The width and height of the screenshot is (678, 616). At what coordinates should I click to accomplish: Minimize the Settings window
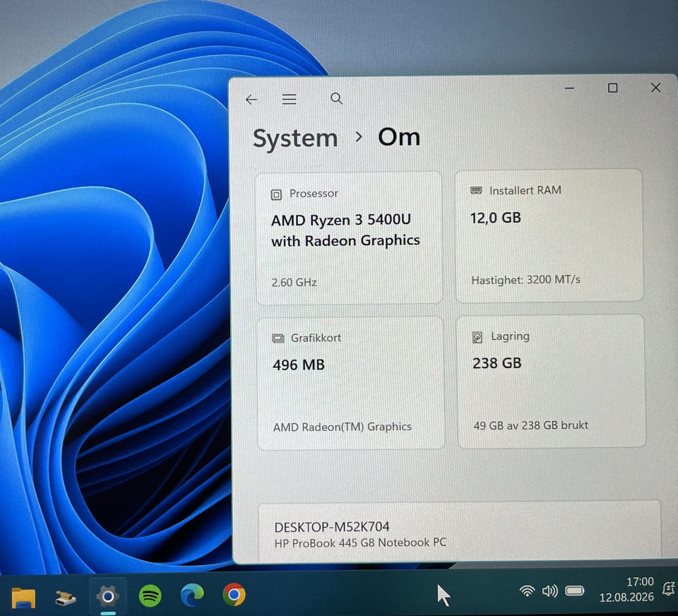point(569,88)
